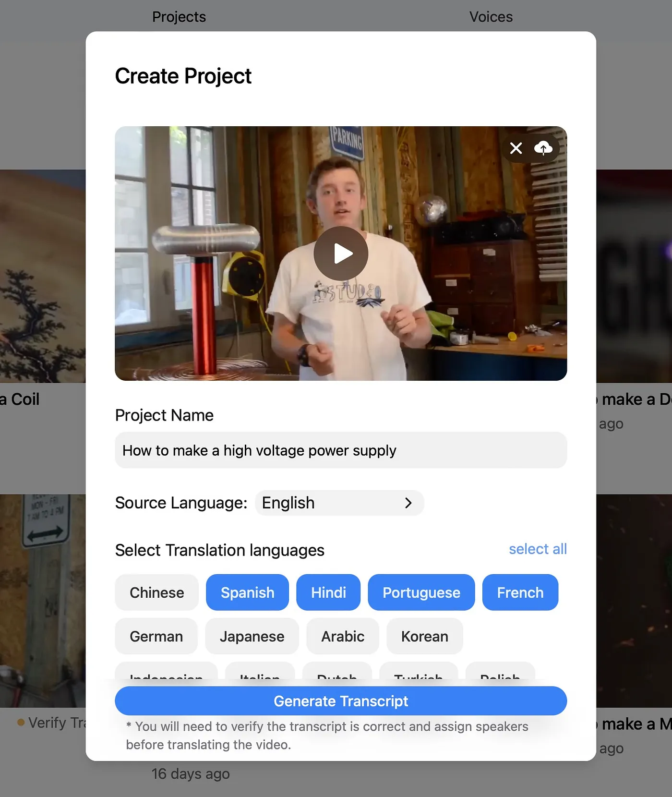Image resolution: width=672 pixels, height=797 pixels.
Task: Select German translation language
Action: tap(156, 636)
